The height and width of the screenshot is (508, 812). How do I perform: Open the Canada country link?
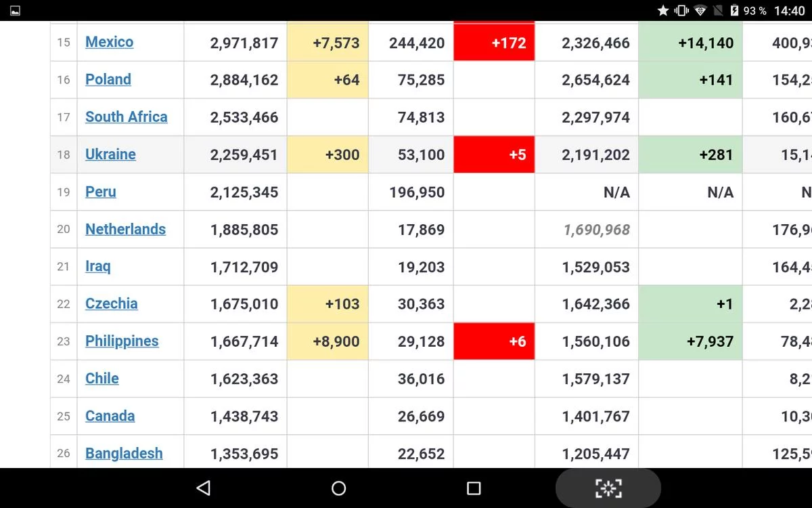[110, 416]
